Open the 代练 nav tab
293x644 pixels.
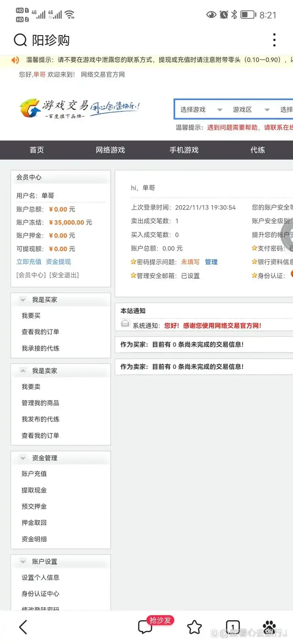click(x=257, y=150)
